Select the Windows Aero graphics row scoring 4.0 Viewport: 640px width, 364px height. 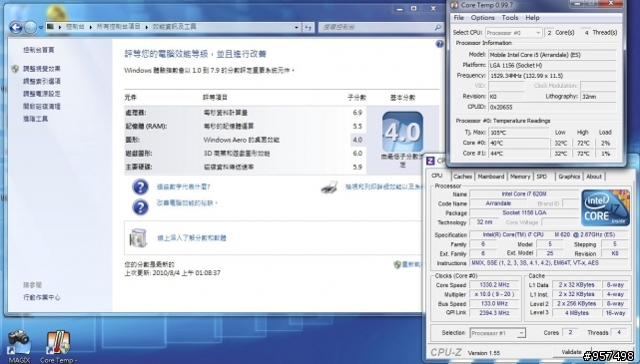tap(245, 140)
